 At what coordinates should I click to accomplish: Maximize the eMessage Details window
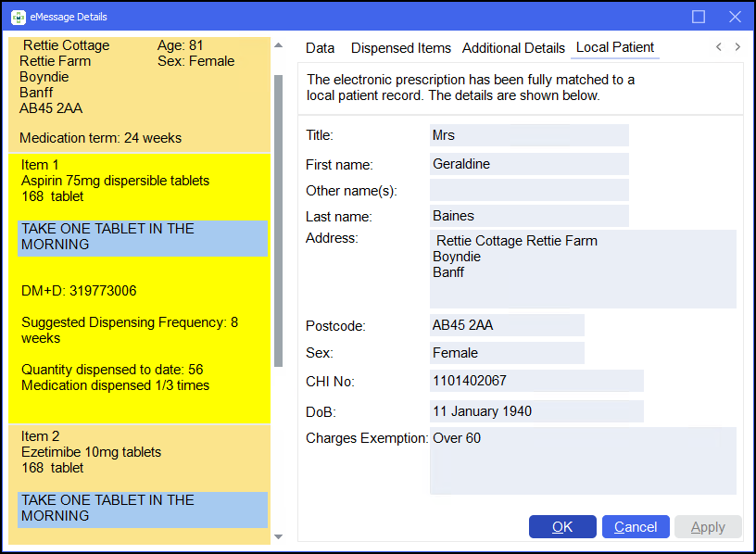pos(699,17)
